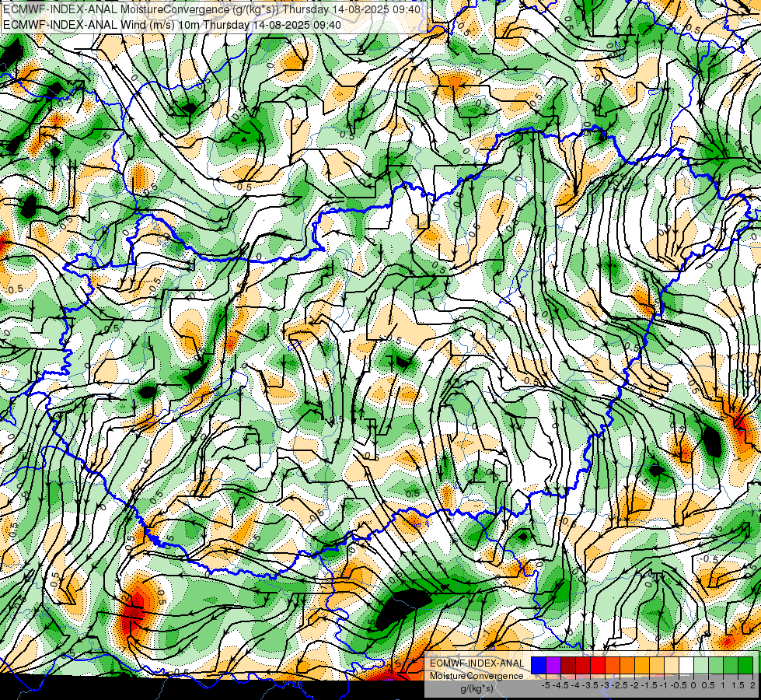
Task: Choose the darkest green swatch between 1.5 and 2
Action: [745, 665]
